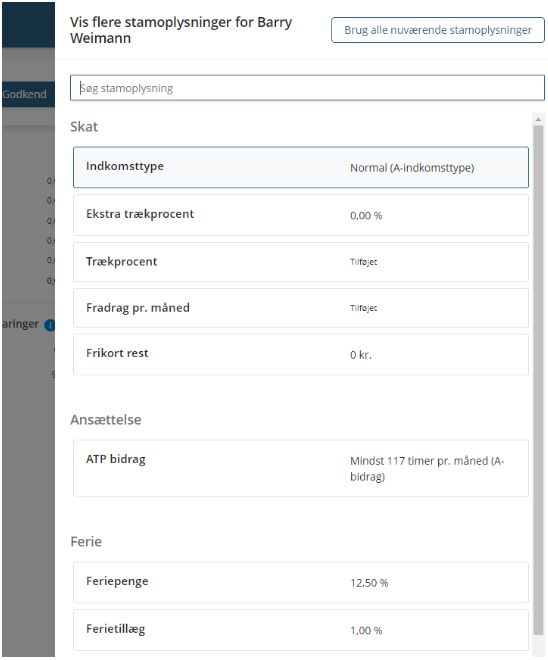Viewport: 548px width, 660px height.
Task: Click the 0 kr. Frikort rest value
Action: pyautogui.click(x=361, y=355)
